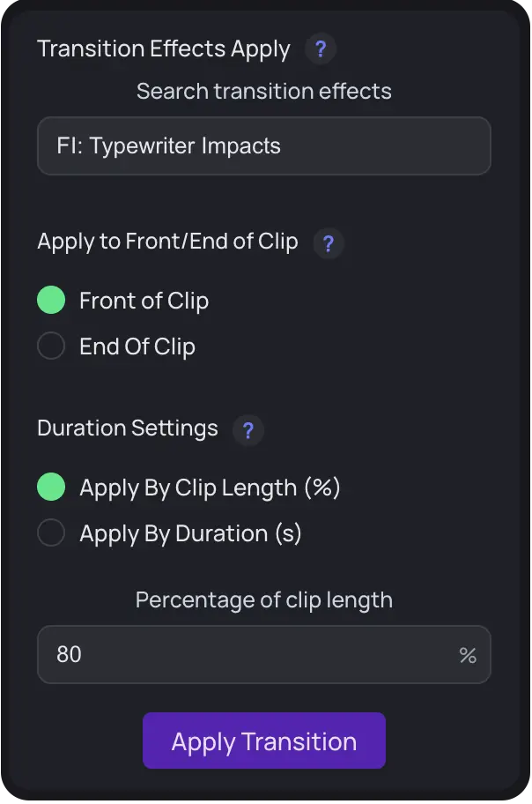Click the Percentage of clip length label
The image size is (532, 804).
pos(264,600)
